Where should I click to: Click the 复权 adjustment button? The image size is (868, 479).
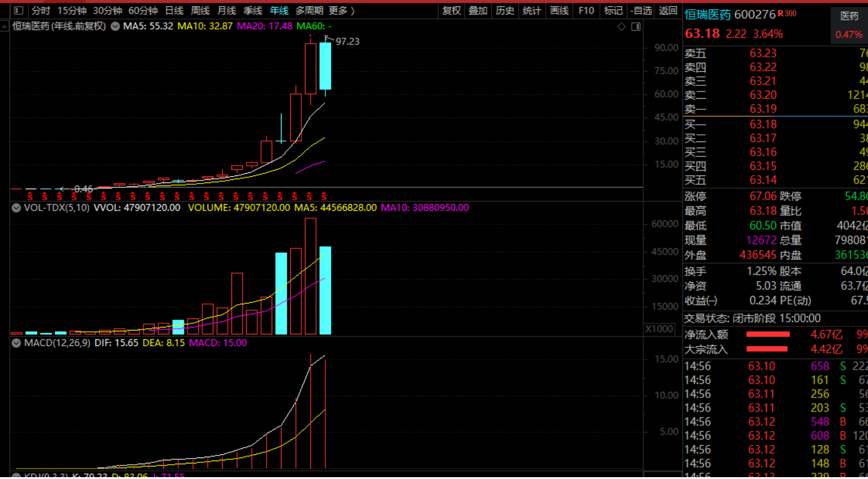click(x=452, y=11)
